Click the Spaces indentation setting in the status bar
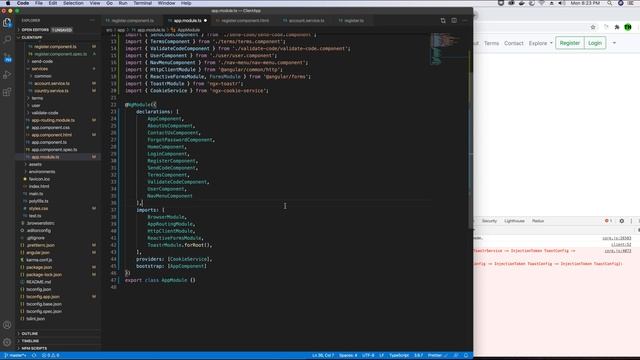This screenshot has width=640, height=360. click(348, 356)
